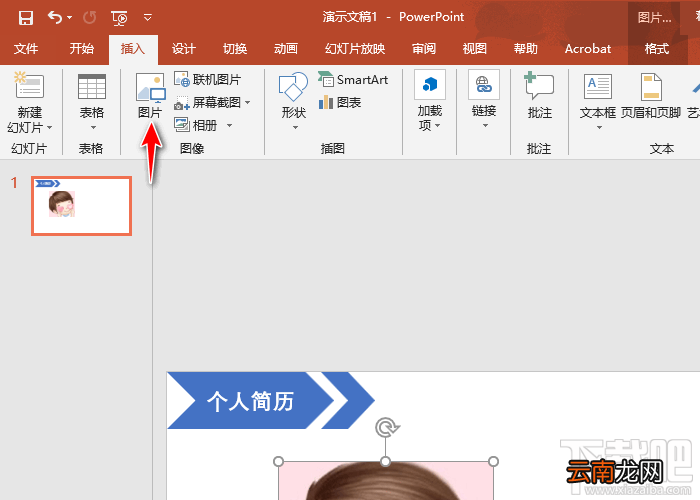Switch to the 格式 picture tools tab
This screenshot has height=500, width=700.
point(657,48)
